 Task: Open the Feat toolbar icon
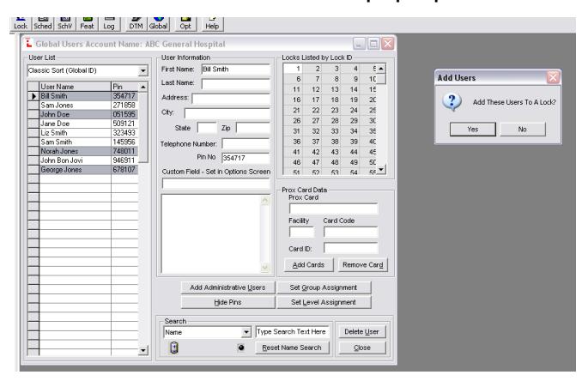tap(87, 24)
